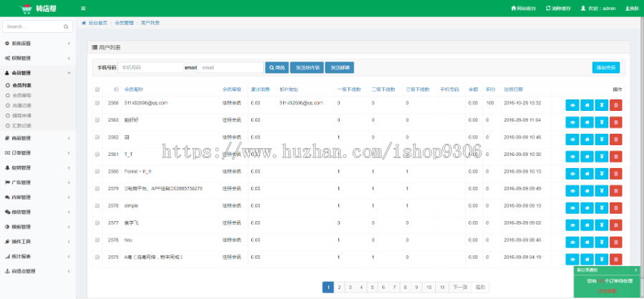
Task: View details of user 2575 (eye icon)
Action: [572, 259]
